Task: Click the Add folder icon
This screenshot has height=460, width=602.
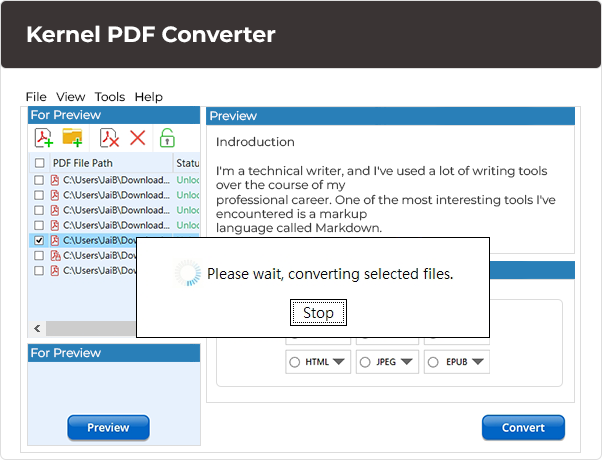Action: pyautogui.click(x=73, y=137)
